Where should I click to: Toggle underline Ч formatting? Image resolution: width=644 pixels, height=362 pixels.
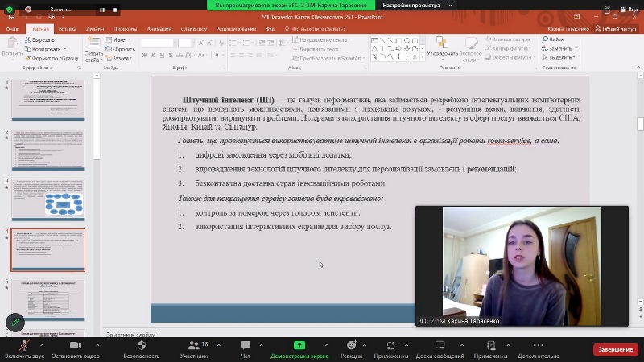162,55
